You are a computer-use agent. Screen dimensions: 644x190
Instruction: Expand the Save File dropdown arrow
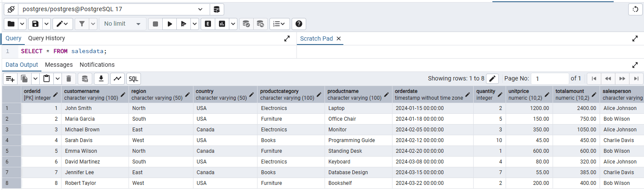(x=47, y=24)
